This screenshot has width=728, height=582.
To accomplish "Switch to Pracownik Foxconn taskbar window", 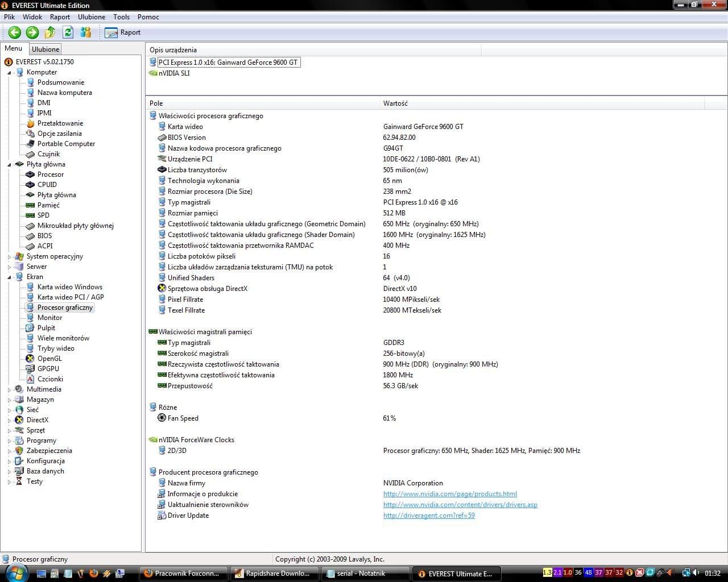I will point(183,573).
